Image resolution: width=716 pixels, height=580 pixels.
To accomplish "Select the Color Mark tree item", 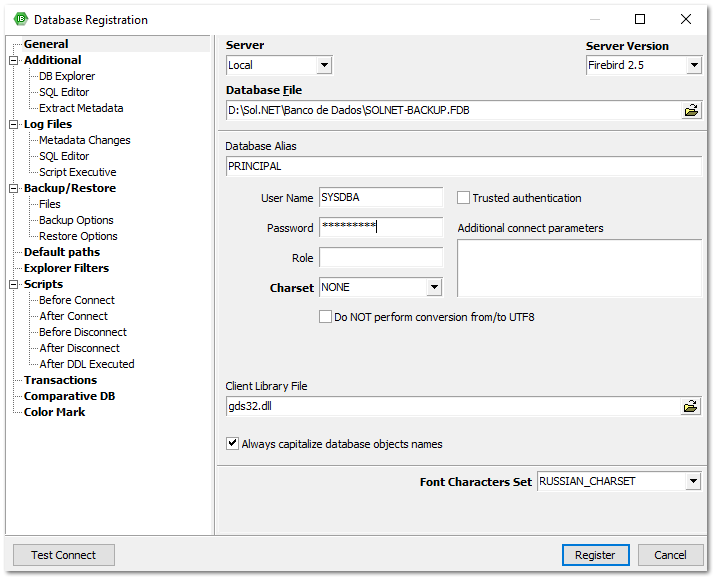I will 54,412.
